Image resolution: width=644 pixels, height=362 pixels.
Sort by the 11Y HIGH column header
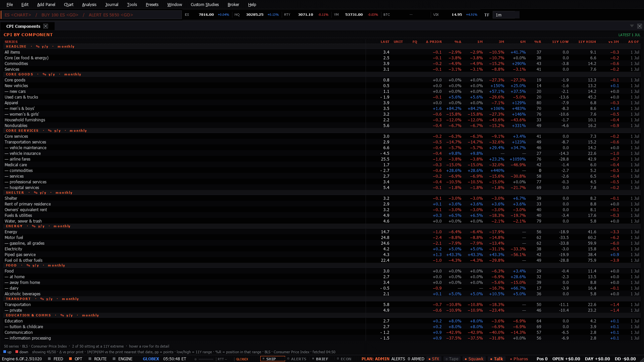coord(587,42)
